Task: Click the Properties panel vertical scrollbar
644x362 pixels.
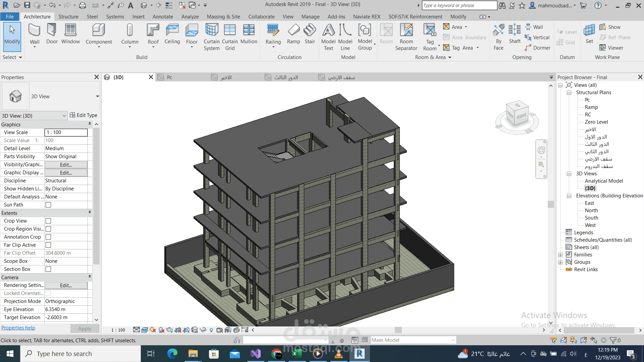Action: coord(97,196)
